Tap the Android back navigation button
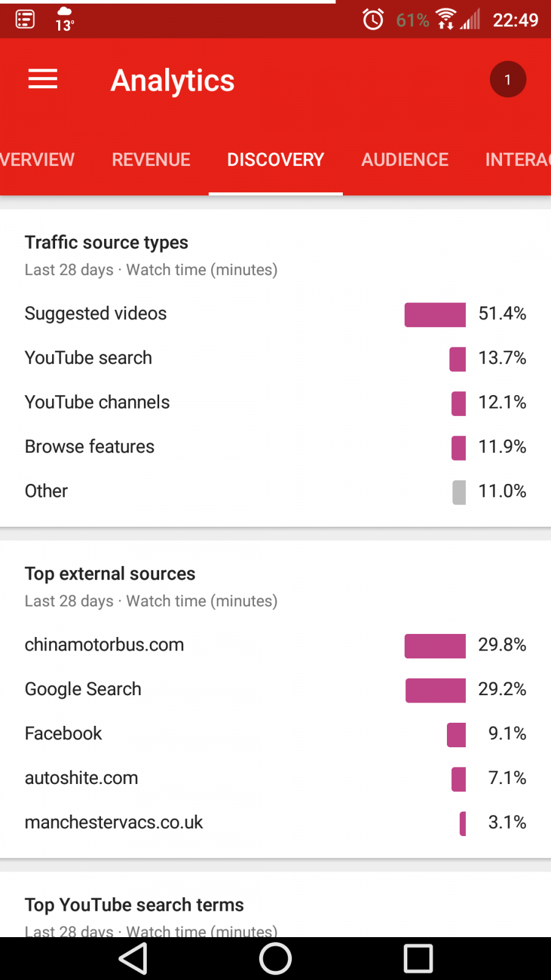Image resolution: width=551 pixels, height=980 pixels. (133, 959)
